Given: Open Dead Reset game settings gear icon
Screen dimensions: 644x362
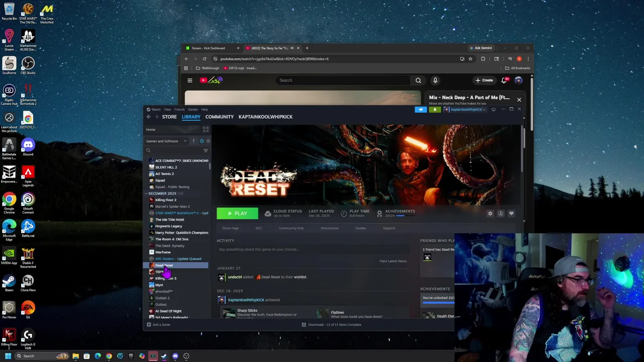Looking at the screenshot, I should (490, 214).
